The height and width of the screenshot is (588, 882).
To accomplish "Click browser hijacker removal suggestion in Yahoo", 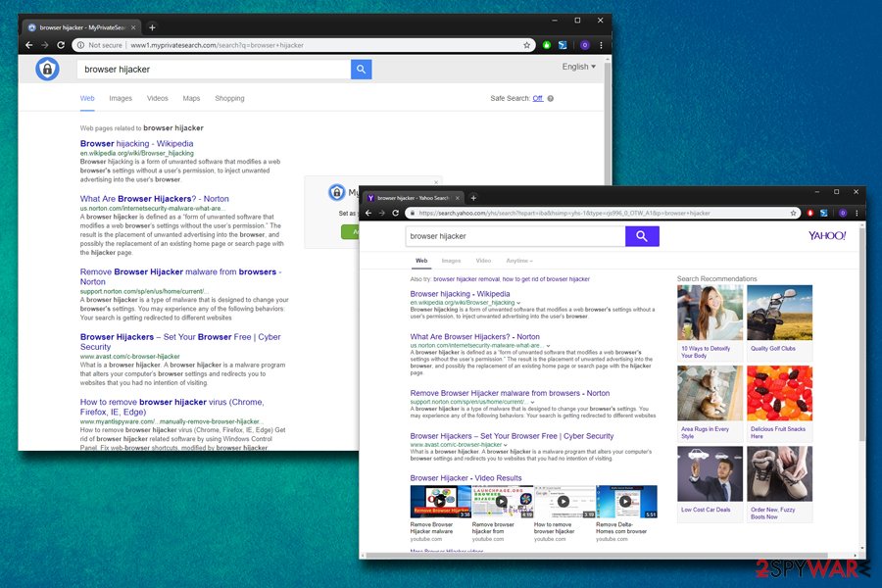I will pos(466,279).
